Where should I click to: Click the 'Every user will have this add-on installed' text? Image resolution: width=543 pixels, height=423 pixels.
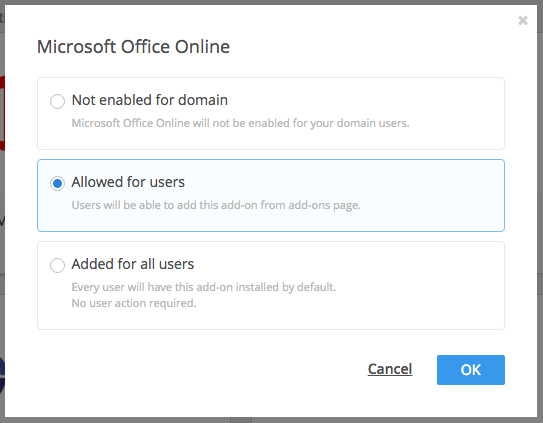[x=204, y=287]
